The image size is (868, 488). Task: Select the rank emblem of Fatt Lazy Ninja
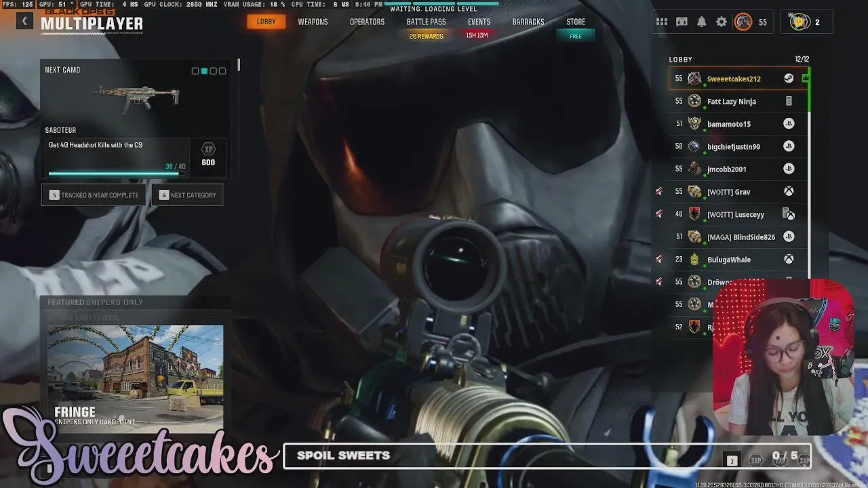pyautogui.click(x=694, y=102)
